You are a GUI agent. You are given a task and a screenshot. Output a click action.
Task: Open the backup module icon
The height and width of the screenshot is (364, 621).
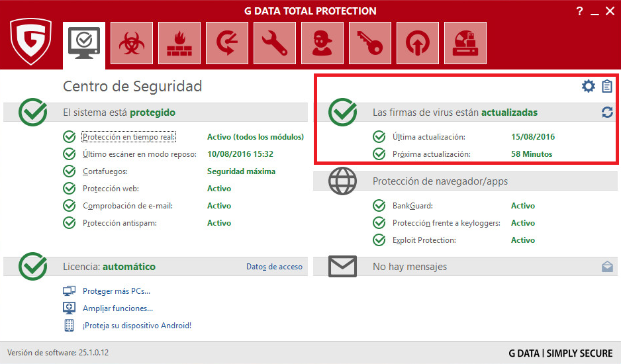pyautogui.click(x=227, y=43)
